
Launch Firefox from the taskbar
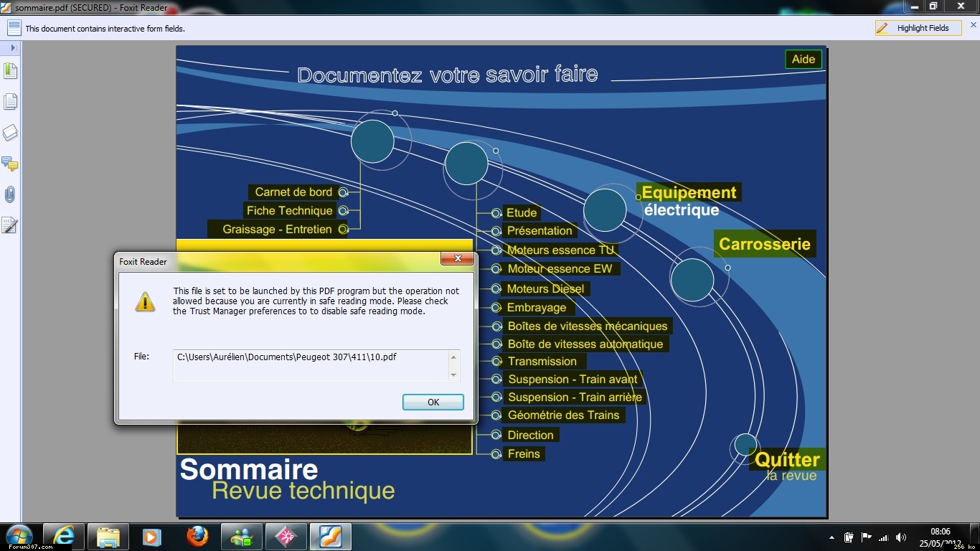pos(197,537)
